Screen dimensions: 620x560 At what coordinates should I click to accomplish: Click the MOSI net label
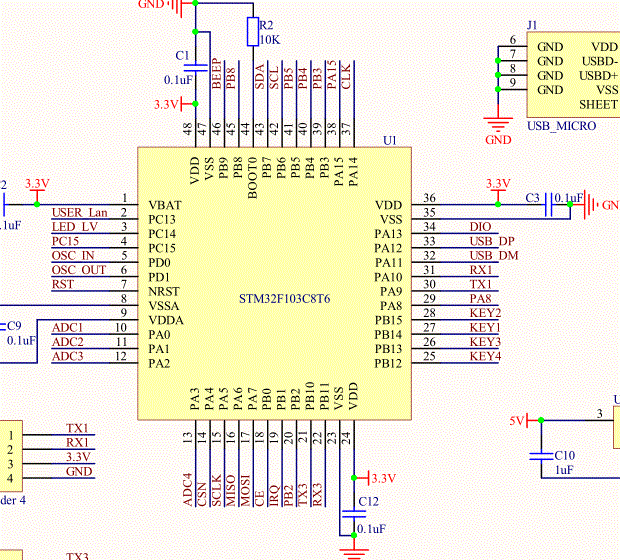click(246, 491)
